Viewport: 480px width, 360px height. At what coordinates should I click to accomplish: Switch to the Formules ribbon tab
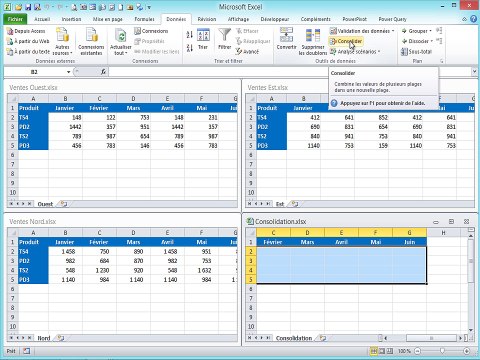[x=144, y=19]
